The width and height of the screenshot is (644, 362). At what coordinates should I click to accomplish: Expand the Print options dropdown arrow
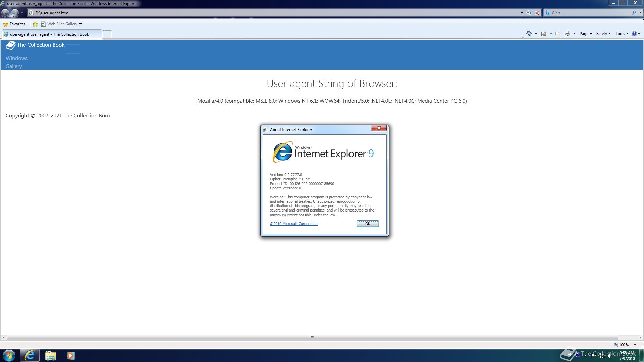(574, 34)
